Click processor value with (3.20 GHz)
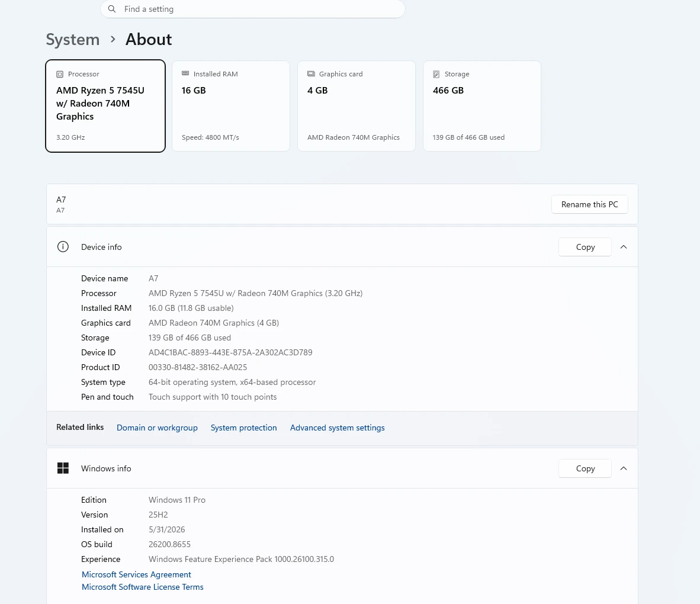This screenshot has width=700, height=604. [x=255, y=293]
